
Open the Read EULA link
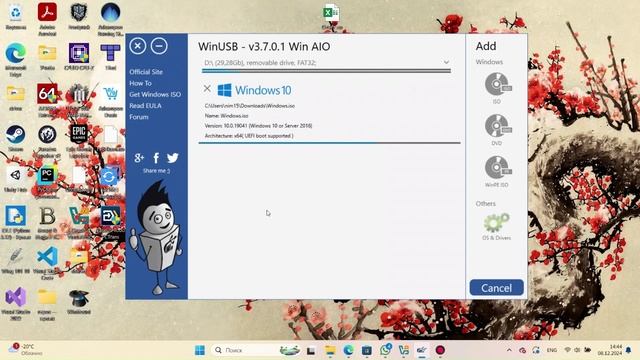(145, 106)
